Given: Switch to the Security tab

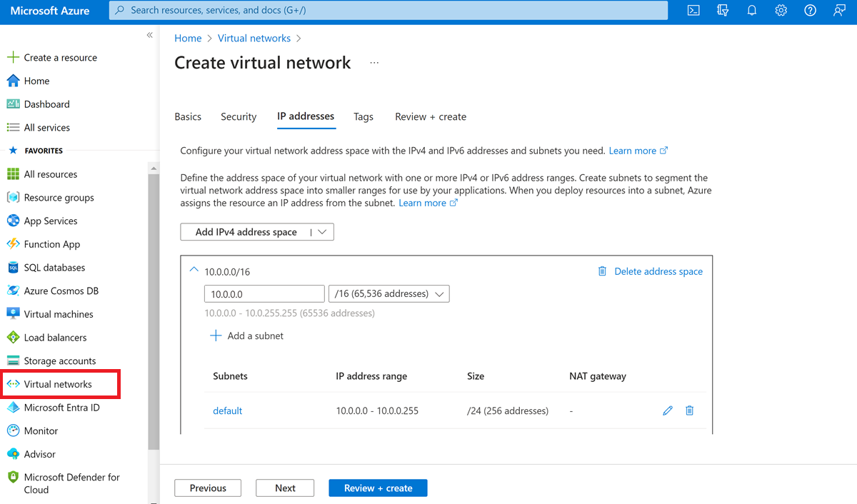Looking at the screenshot, I should click(x=239, y=116).
